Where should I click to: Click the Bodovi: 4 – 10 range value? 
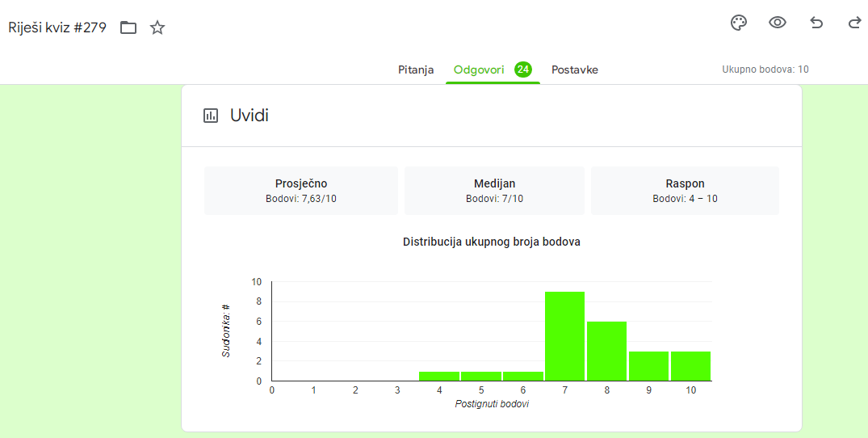[685, 198]
